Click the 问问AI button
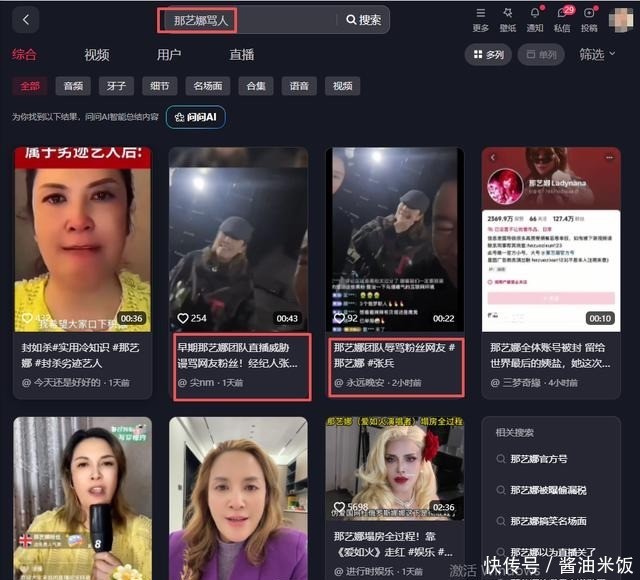The height and width of the screenshot is (580, 640). coord(196,117)
